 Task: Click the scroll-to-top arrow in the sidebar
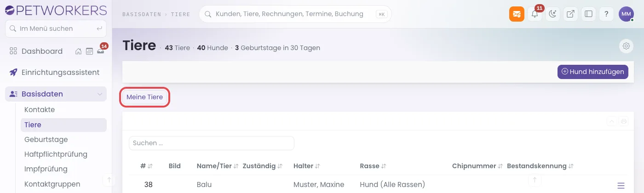[109, 180]
